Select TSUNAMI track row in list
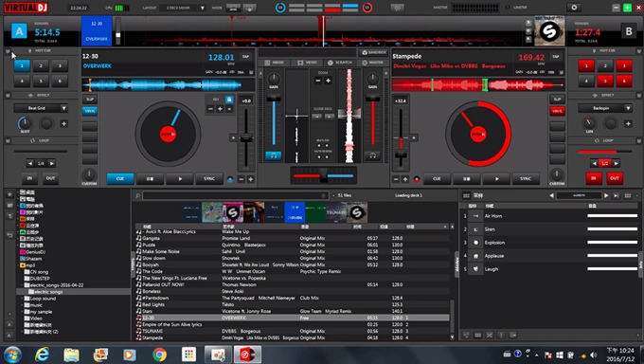Image resolution: width=644 pixels, height=364 pixels. [x=293, y=331]
